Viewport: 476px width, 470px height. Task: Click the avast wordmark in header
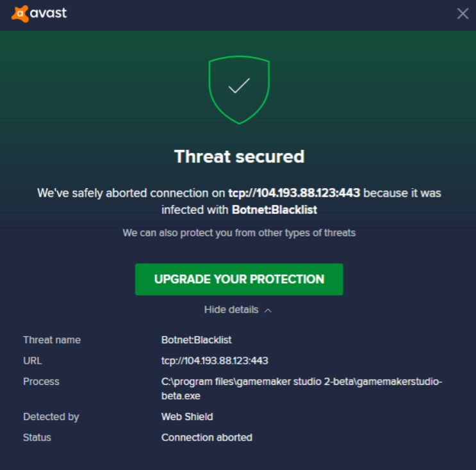(x=48, y=13)
